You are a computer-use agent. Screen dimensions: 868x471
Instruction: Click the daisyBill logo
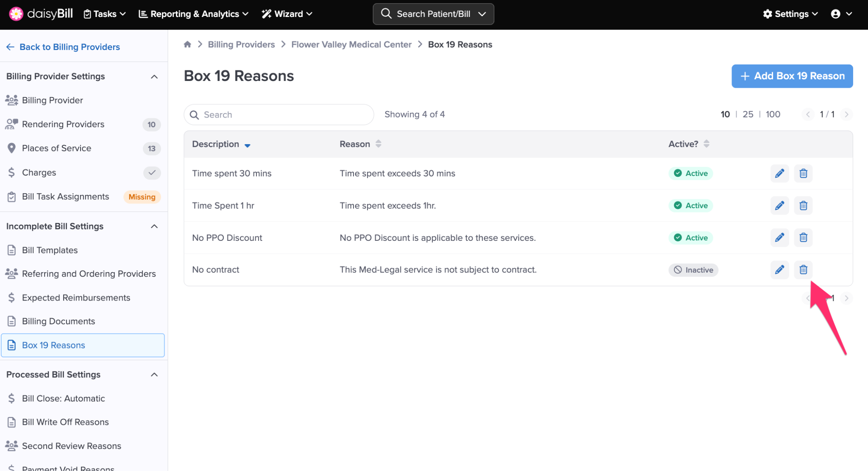(41, 14)
